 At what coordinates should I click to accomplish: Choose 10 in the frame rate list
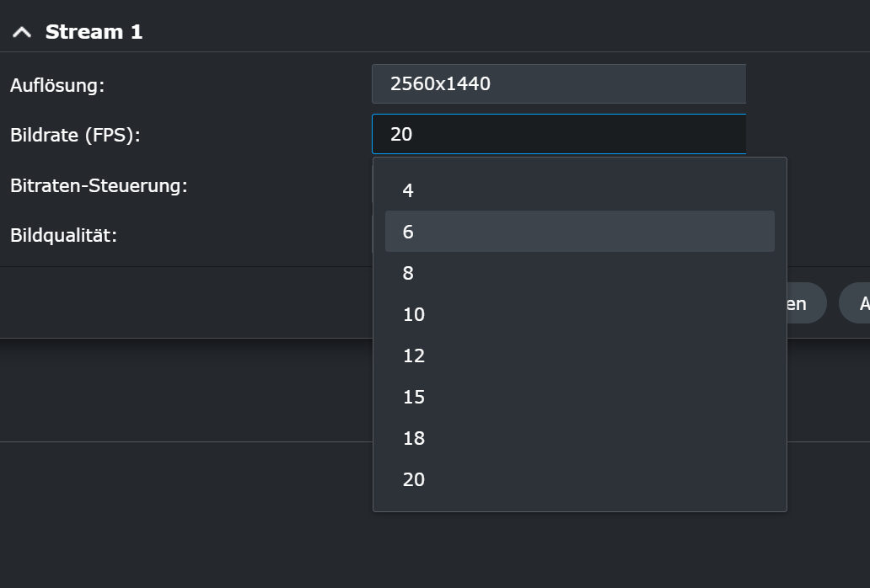(580, 314)
